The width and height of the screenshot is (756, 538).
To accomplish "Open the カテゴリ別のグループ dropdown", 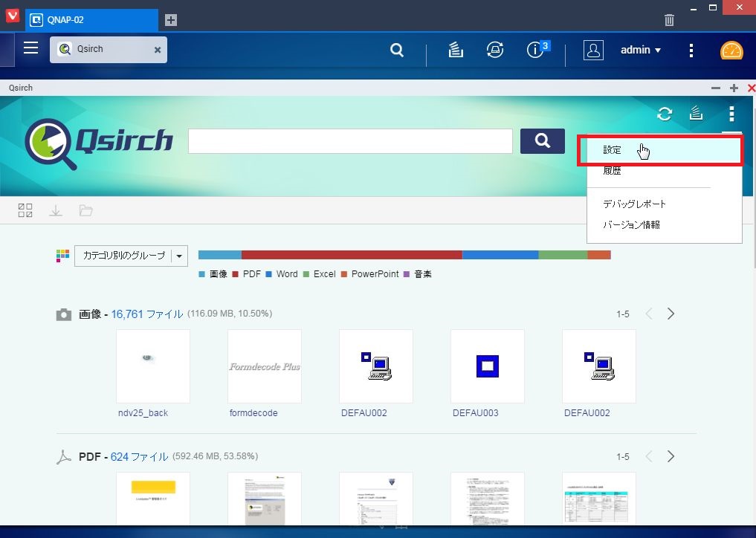I will (x=131, y=256).
